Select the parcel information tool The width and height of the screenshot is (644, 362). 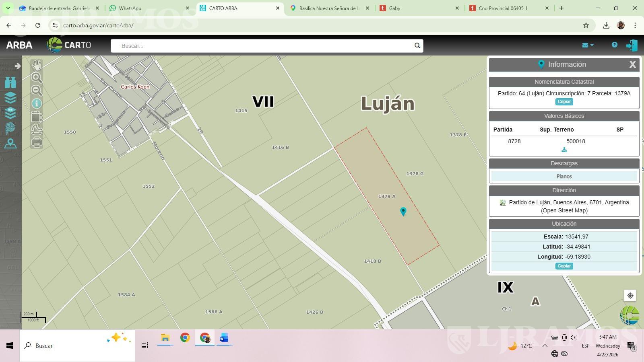coord(37,103)
